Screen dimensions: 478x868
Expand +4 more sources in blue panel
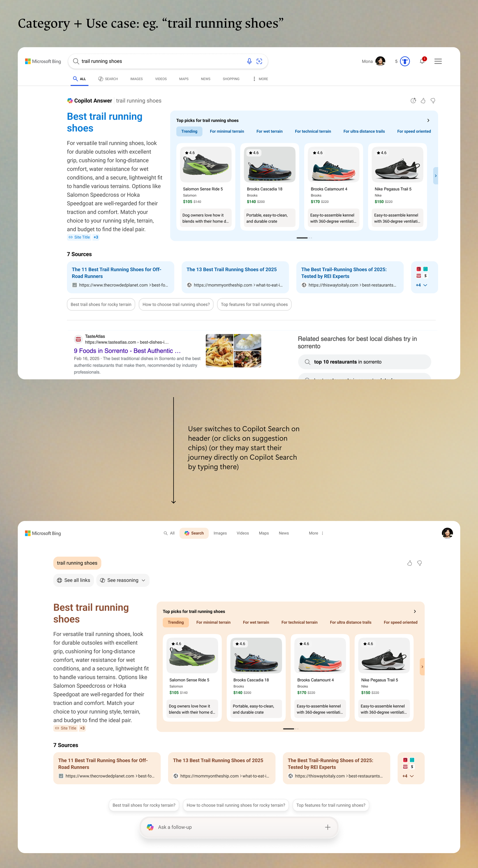[x=421, y=285]
